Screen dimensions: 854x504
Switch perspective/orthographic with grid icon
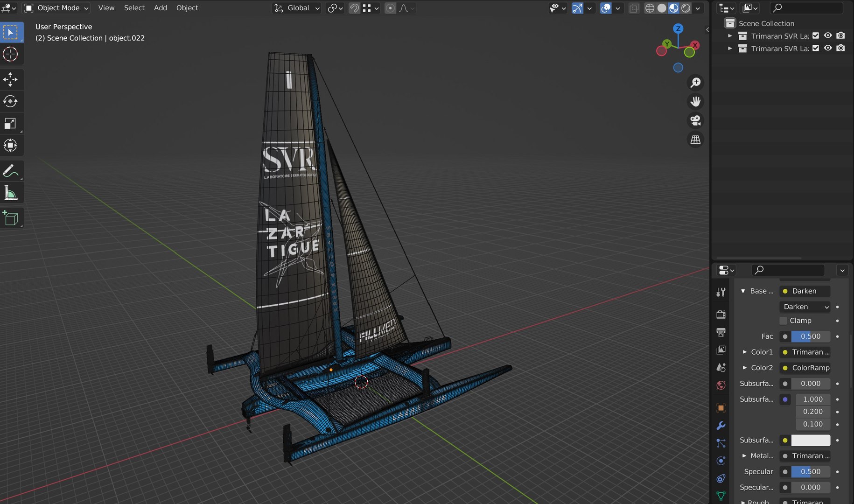pos(695,140)
